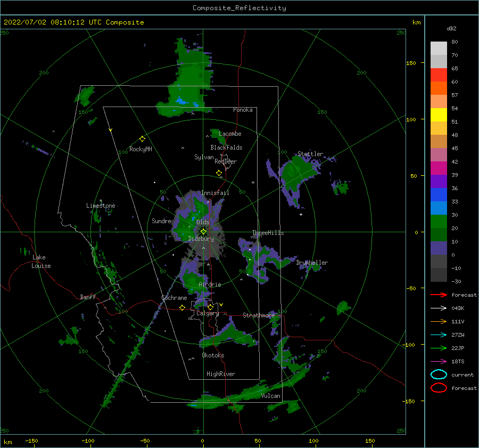Click the Lake Louise label
479x448 pixels.
(x=41, y=262)
